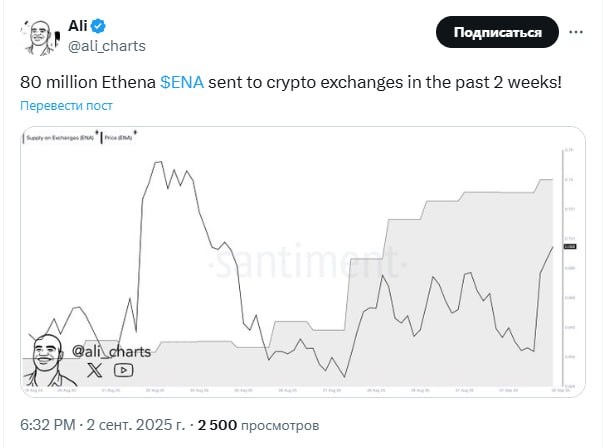The image size is (603, 448).
Task: Click the 2 500 просмотров view count
Action: pyautogui.click(x=258, y=425)
